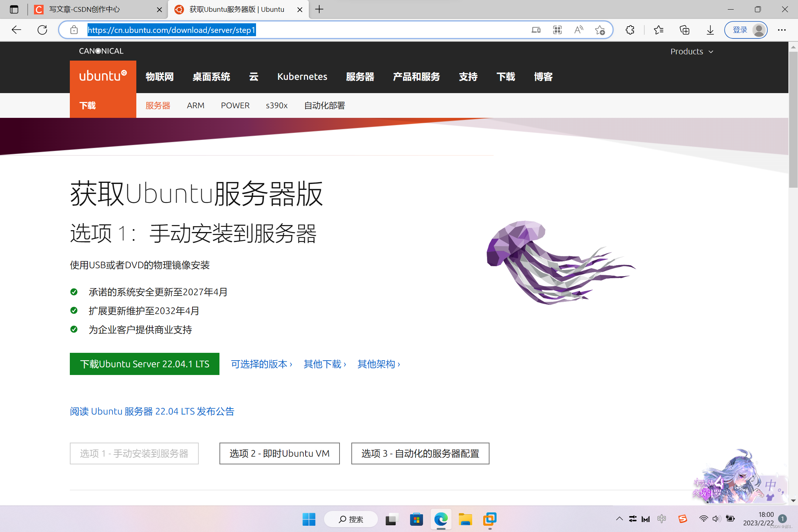Image resolution: width=798 pixels, height=532 pixels.
Task: Open tab actions menu icon
Action: click(14, 9)
